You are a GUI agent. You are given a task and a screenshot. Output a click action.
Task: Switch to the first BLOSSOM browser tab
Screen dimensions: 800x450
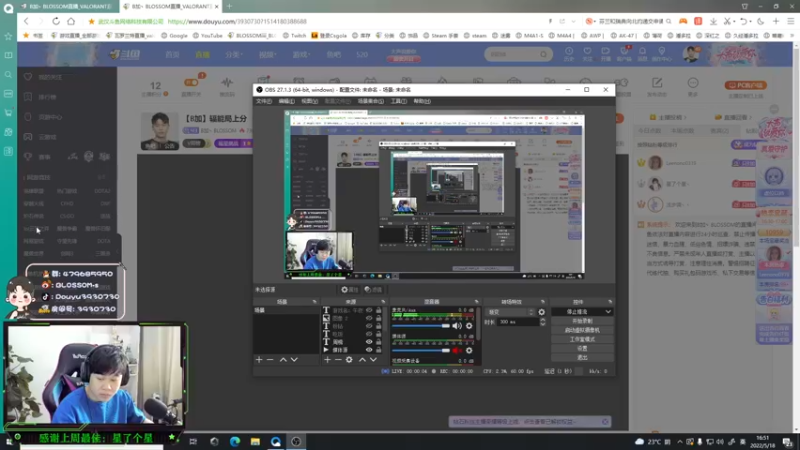(x=67, y=6)
